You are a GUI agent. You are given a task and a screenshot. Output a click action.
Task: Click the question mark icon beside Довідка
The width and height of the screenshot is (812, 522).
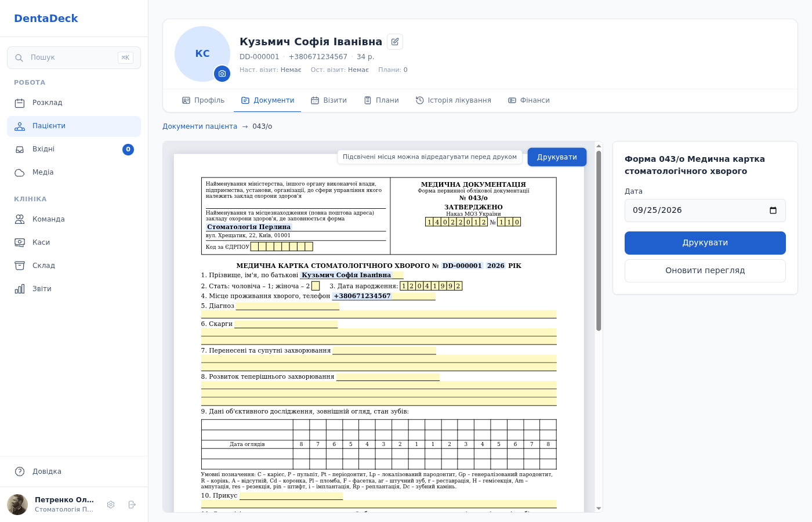(20, 472)
